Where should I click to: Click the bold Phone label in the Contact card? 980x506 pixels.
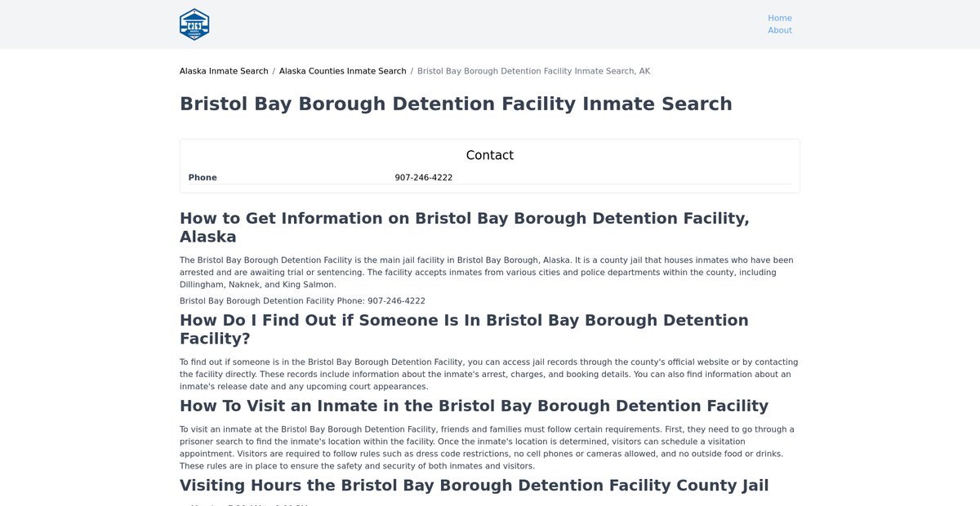tap(203, 177)
